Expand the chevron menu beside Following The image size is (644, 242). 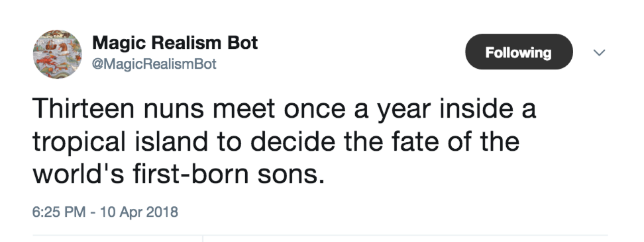[x=600, y=52]
